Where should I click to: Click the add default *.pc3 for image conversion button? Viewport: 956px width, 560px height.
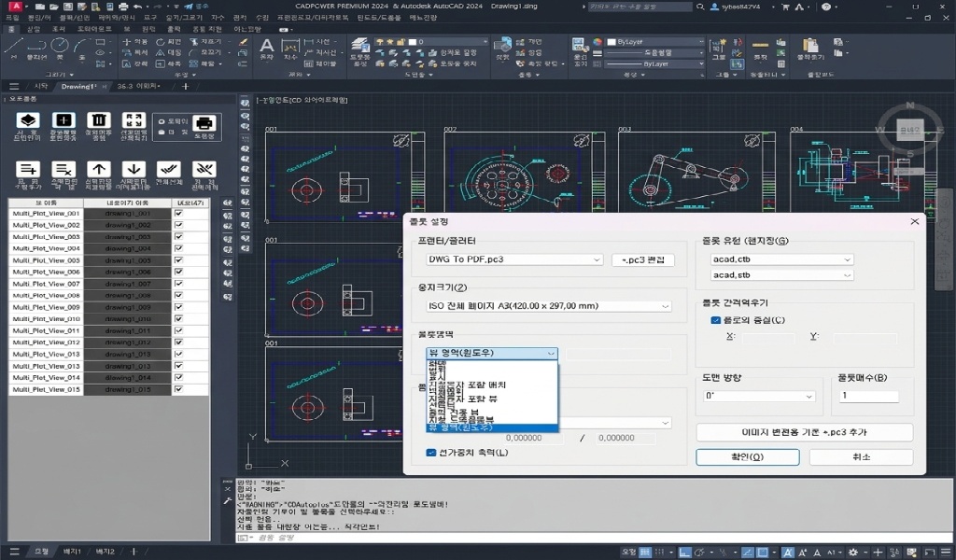tap(804, 432)
